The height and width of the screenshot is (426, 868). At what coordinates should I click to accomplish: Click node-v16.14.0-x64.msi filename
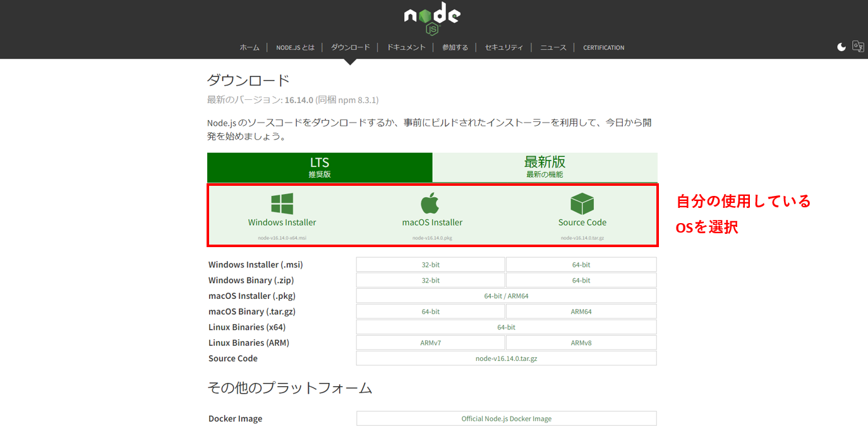tap(282, 238)
